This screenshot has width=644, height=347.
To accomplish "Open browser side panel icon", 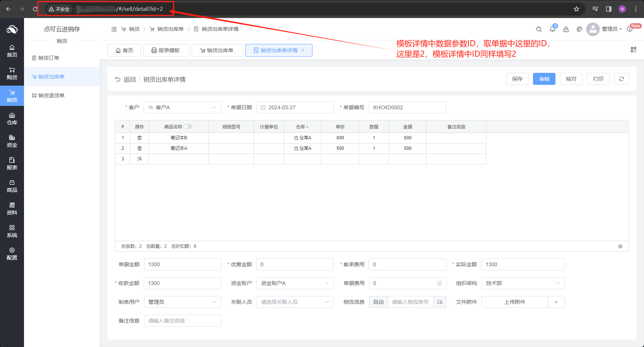I will (x=609, y=9).
